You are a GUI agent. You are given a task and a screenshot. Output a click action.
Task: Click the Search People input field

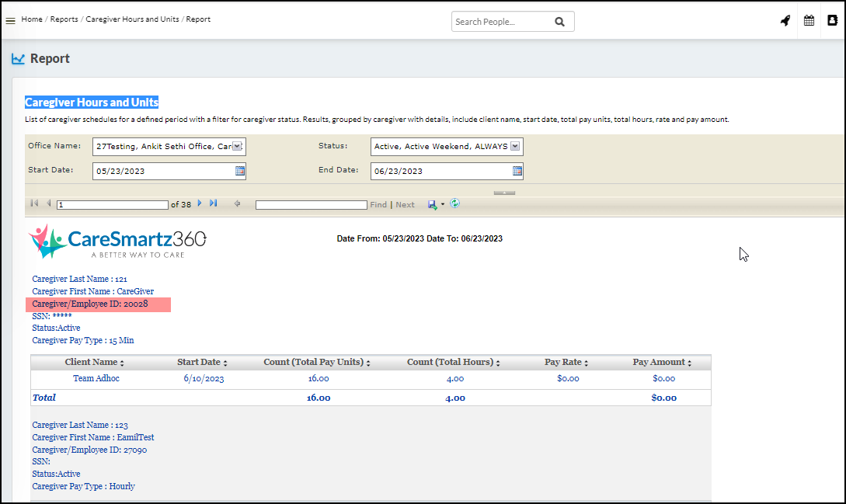(x=500, y=22)
